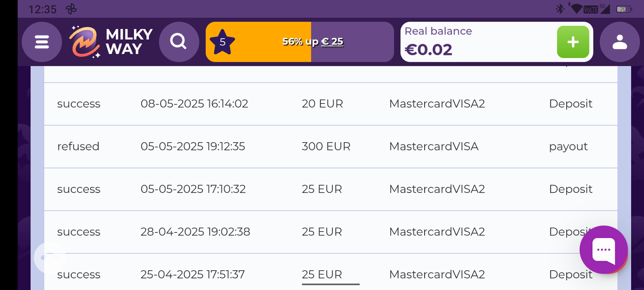The width and height of the screenshot is (644, 290).
Task: Tap the level 5 star badge
Action: tap(222, 42)
